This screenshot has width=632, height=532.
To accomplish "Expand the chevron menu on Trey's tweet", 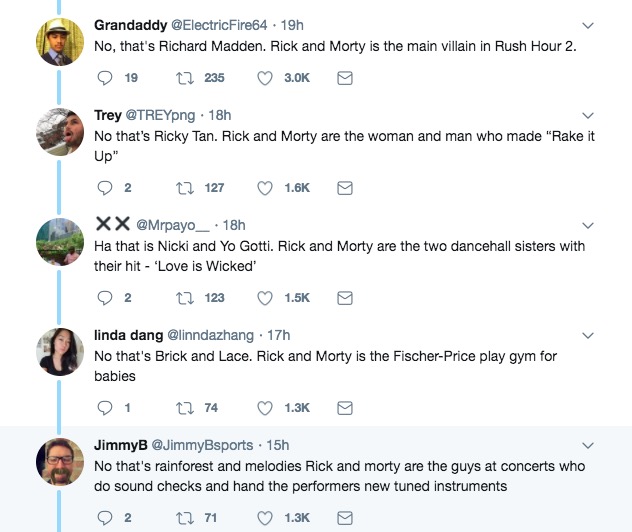I will 588,116.
